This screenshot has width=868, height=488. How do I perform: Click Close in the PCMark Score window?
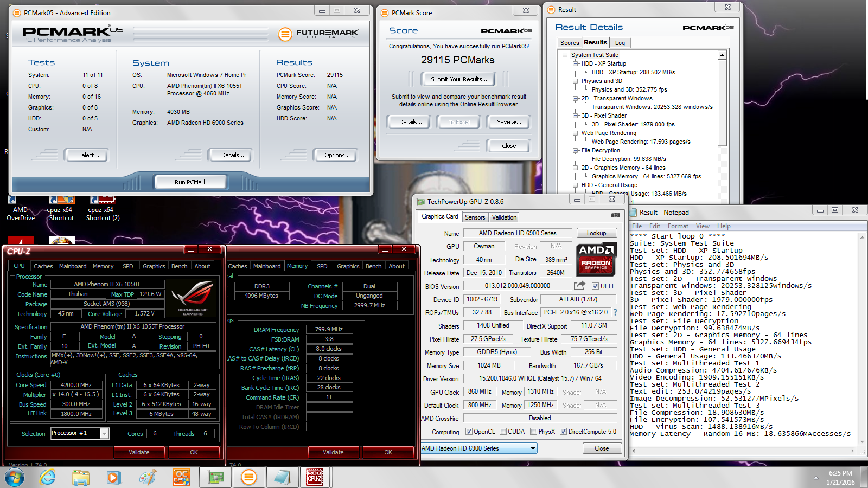click(x=509, y=146)
